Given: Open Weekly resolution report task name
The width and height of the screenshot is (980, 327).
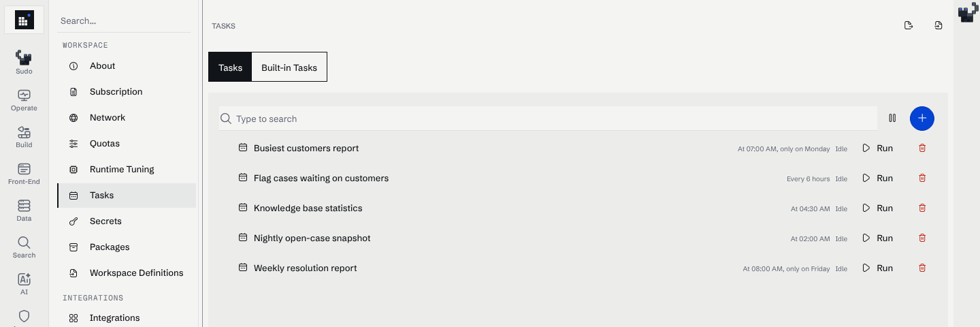Looking at the screenshot, I should tap(306, 268).
